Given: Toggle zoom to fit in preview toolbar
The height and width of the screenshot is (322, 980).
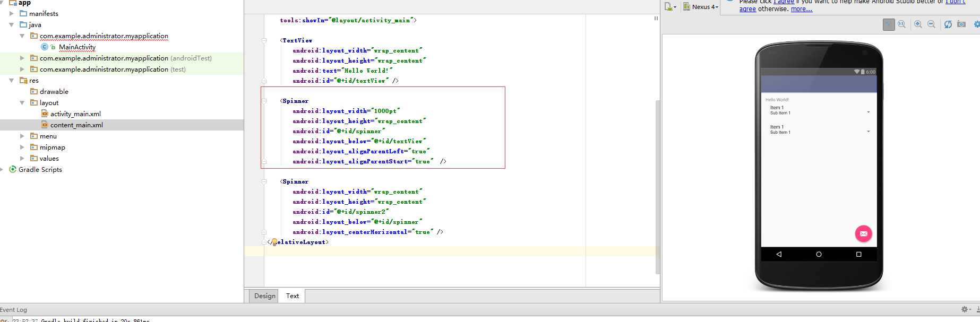Looking at the screenshot, I should 889,24.
